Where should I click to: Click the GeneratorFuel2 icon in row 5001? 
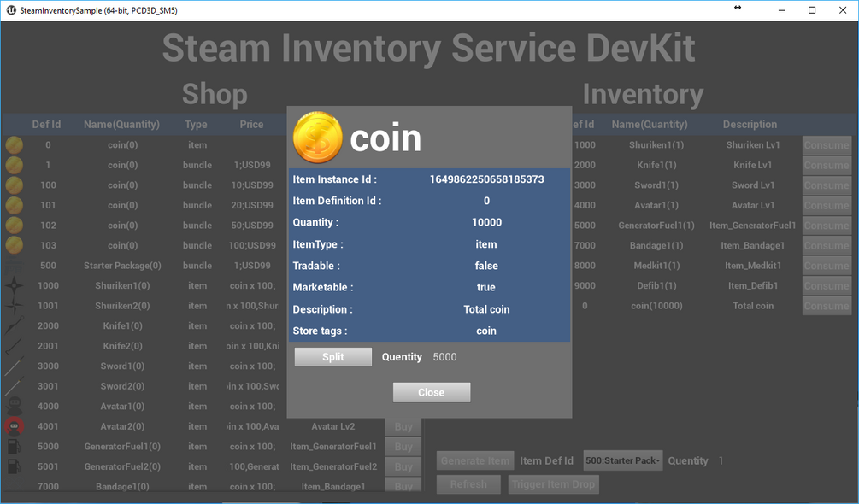click(15, 466)
